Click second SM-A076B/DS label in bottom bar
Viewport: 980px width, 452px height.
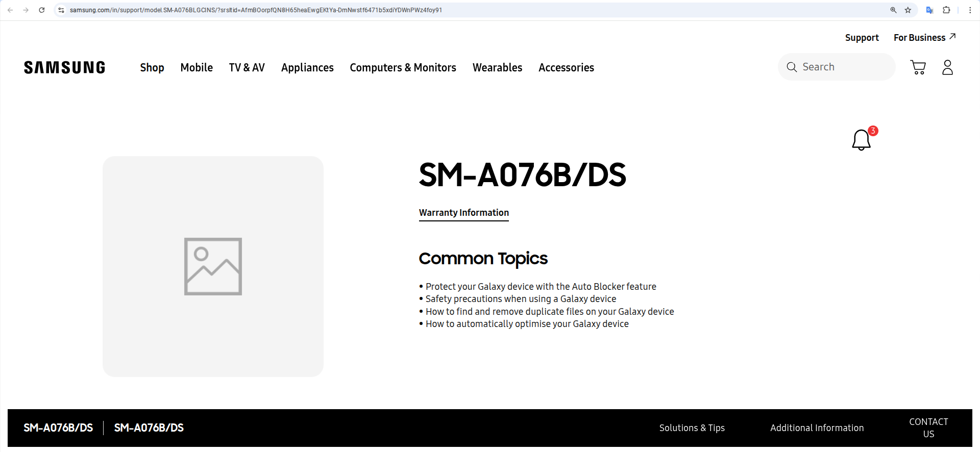click(x=149, y=428)
